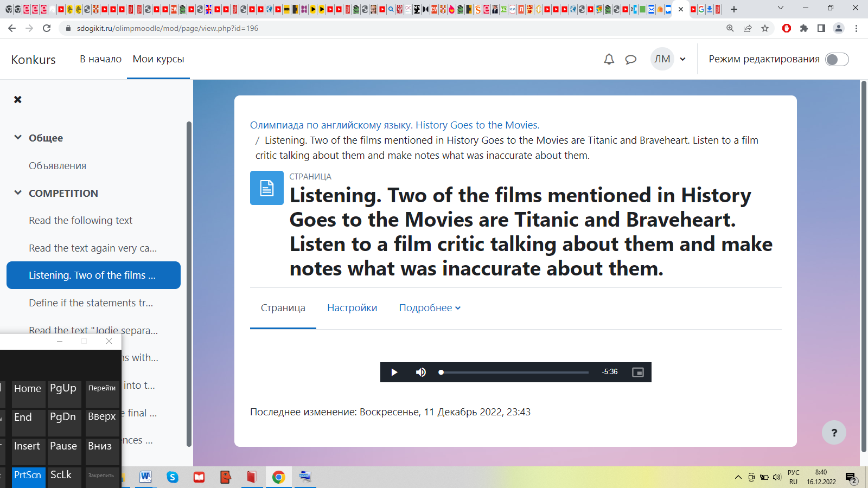Collapse the Общее section
The image size is (868, 488).
[18, 138]
